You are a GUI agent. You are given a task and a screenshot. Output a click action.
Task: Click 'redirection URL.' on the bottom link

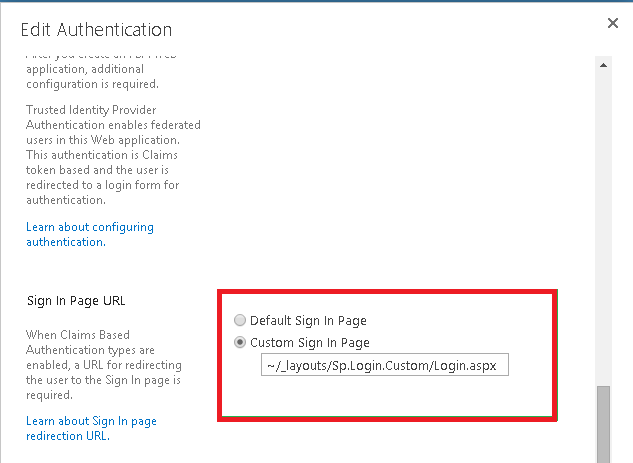coord(68,436)
